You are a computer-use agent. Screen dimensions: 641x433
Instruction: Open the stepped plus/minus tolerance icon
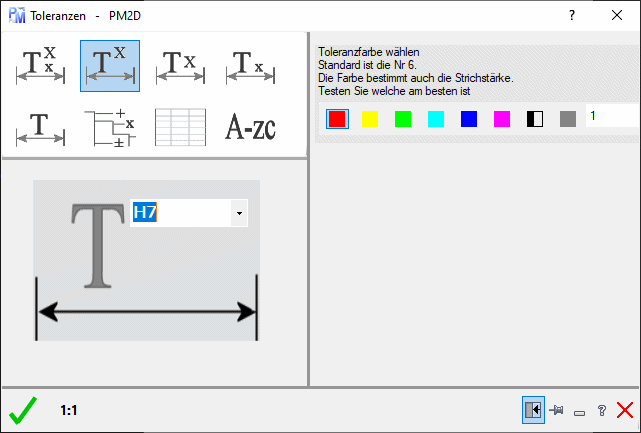[109, 127]
